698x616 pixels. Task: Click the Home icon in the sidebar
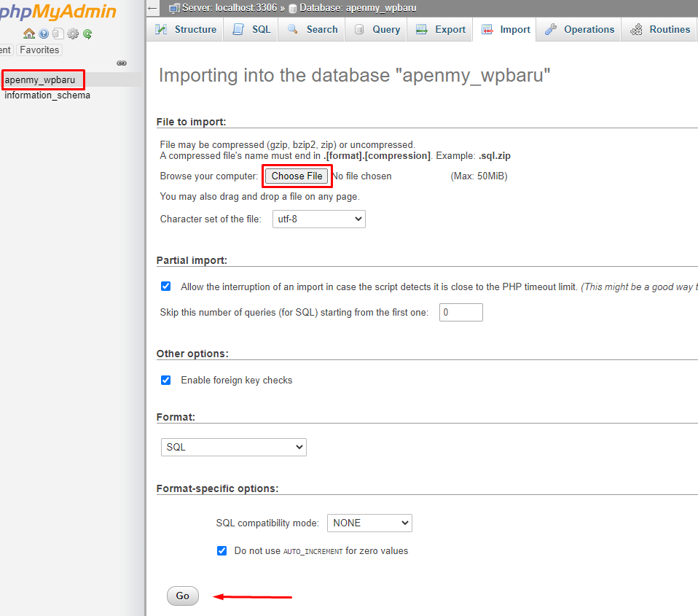[29, 34]
